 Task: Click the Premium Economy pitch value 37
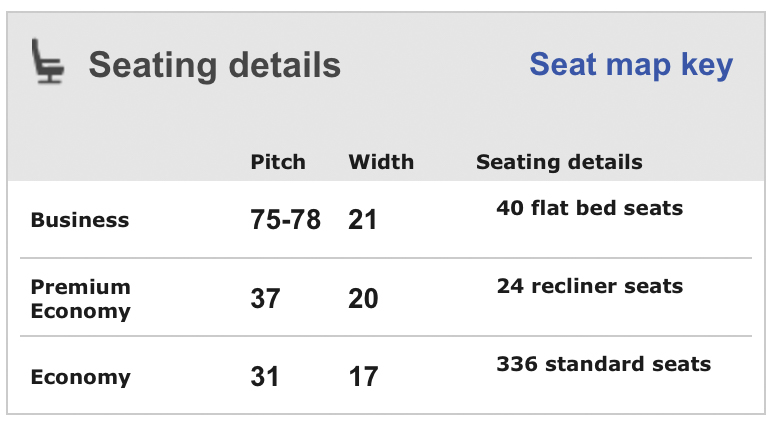click(x=265, y=298)
